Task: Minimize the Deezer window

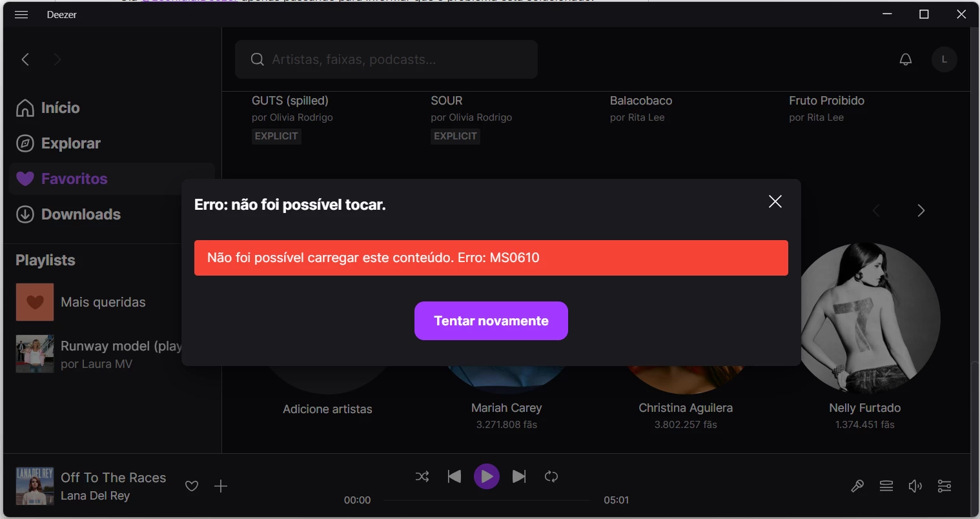Action: tap(888, 14)
